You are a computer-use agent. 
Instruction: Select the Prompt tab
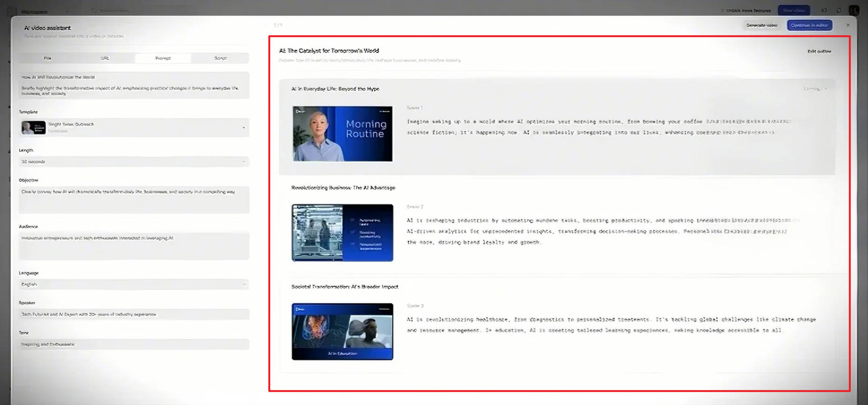coord(163,58)
